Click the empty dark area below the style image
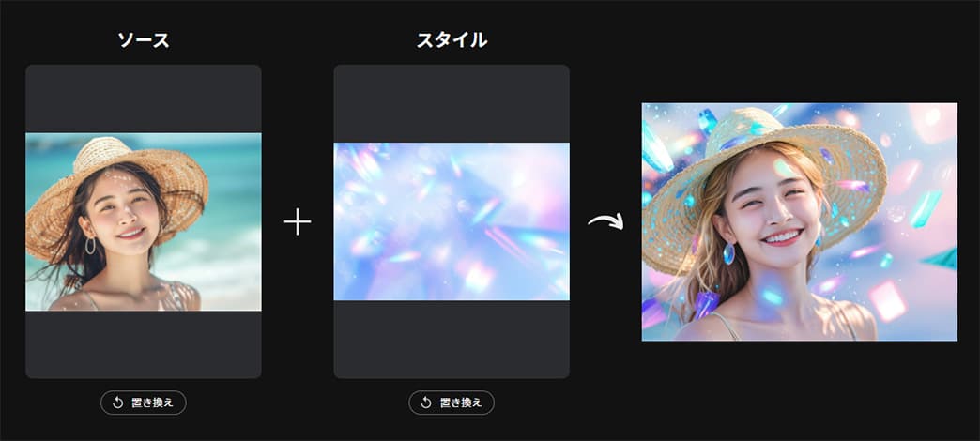980x441 pixels. 452,339
